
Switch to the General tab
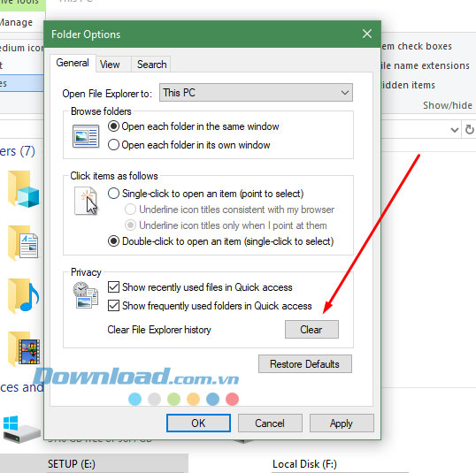[73, 63]
